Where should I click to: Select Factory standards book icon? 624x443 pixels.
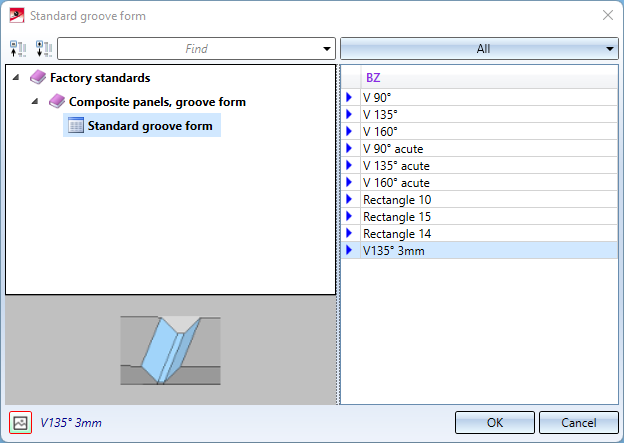pyautogui.click(x=38, y=77)
